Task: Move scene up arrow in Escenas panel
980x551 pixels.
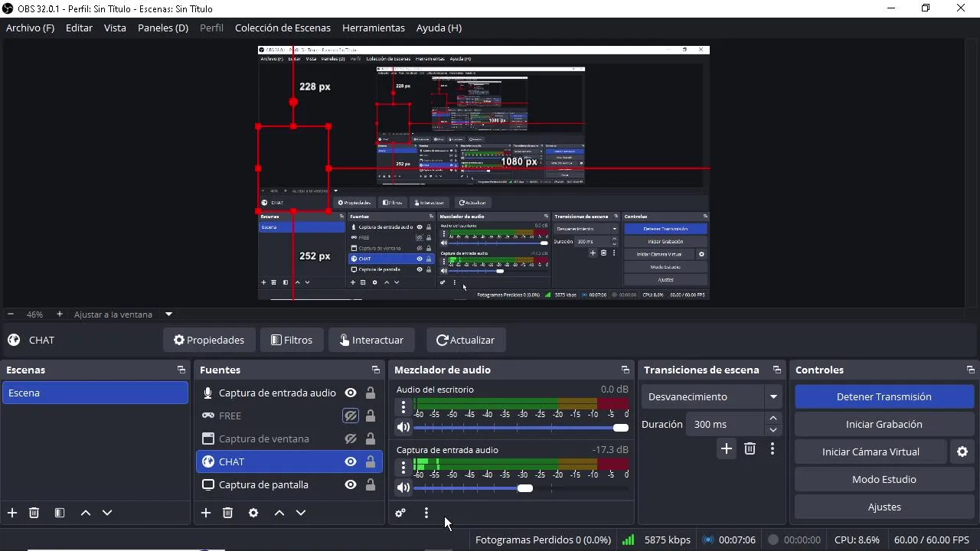Action: [x=86, y=513]
